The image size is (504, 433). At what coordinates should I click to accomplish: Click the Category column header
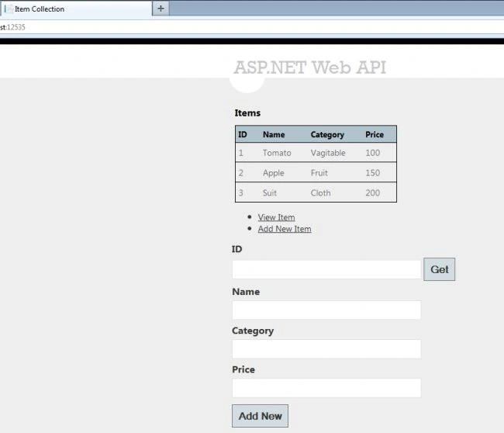[x=327, y=135]
